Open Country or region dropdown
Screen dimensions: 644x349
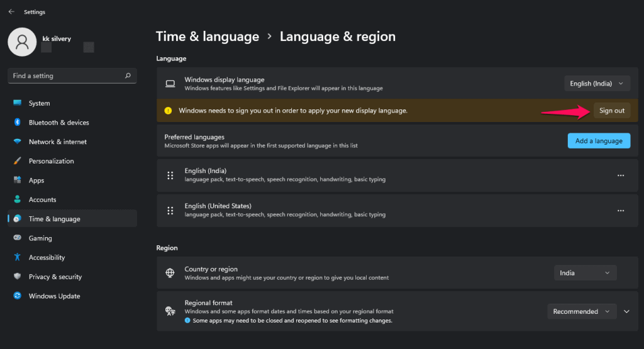(585, 273)
